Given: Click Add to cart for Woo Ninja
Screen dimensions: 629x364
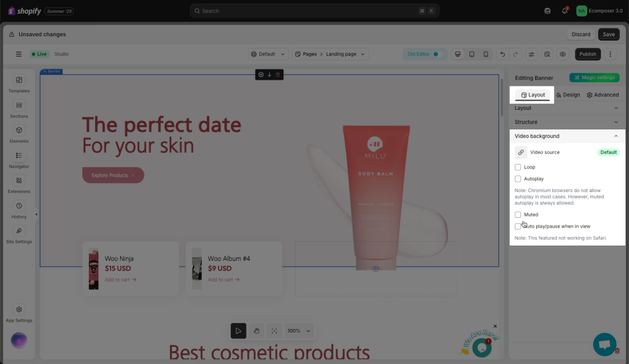Looking at the screenshot, I should click(120, 280).
